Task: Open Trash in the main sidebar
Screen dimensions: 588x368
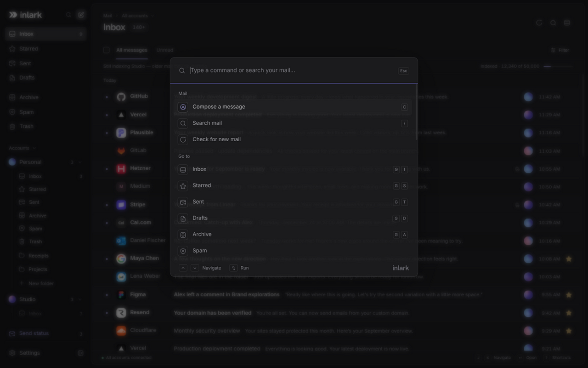Action: [x=46, y=126]
